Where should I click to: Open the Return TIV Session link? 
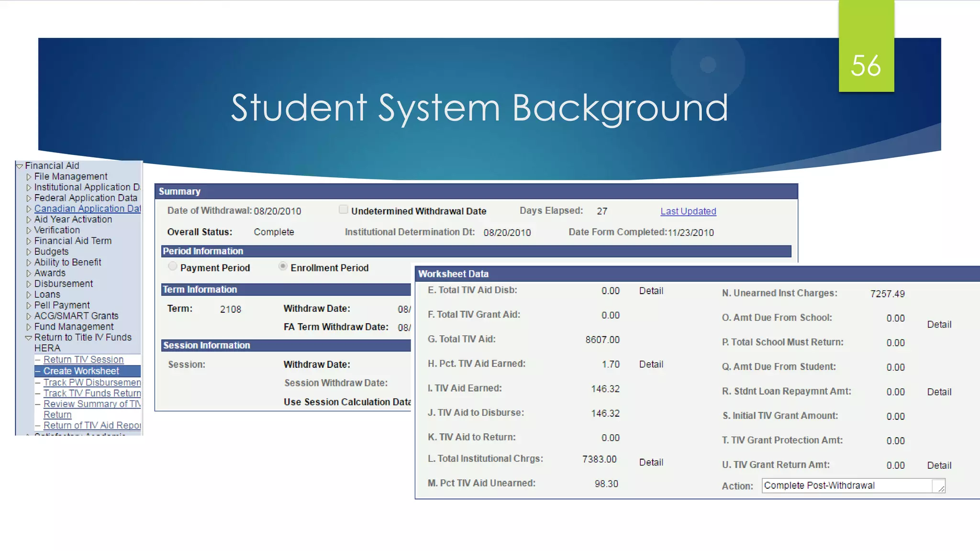(83, 359)
